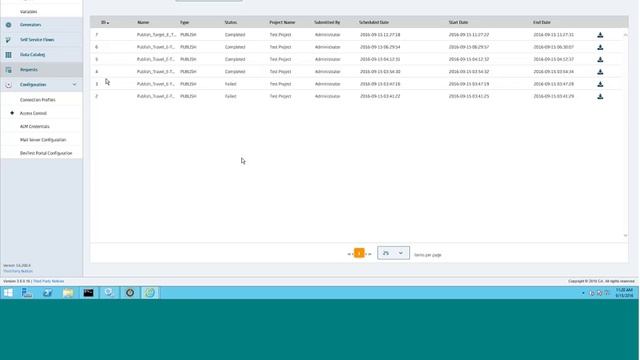Select scheduled date 2016-09-15 06:29:54 cell
This screenshot has width=640, height=360.
tap(380, 47)
